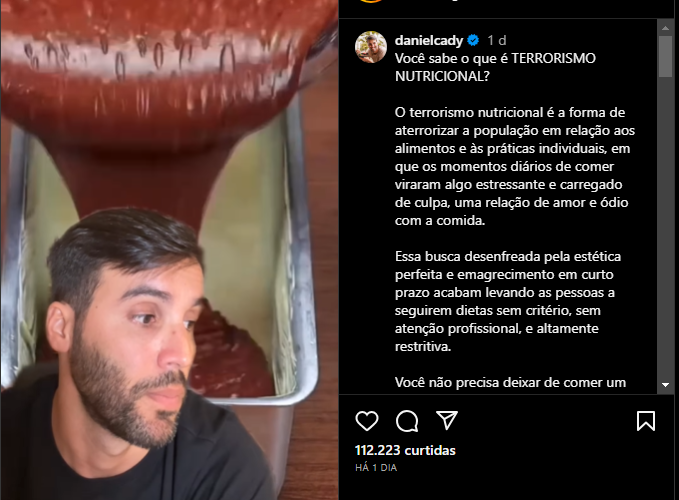Click the blue verified badge next to danielcady
The width and height of the screenshot is (679, 500).
473,40
